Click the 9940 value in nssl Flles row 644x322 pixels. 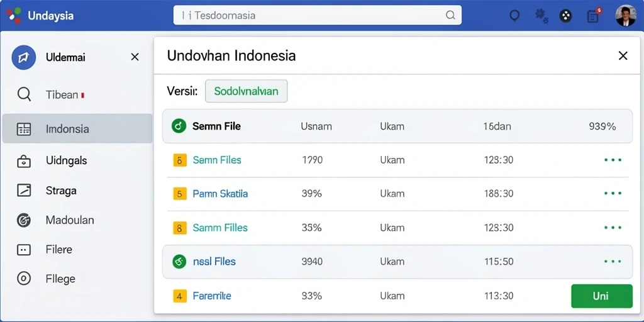point(312,261)
